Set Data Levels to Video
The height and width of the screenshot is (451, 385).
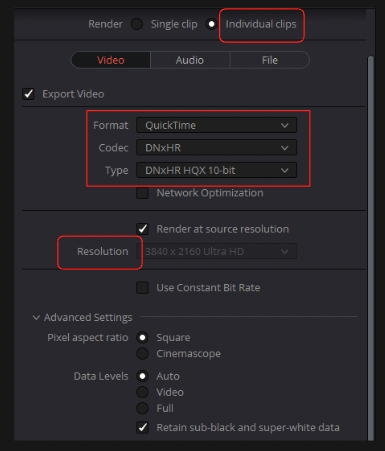tap(142, 392)
